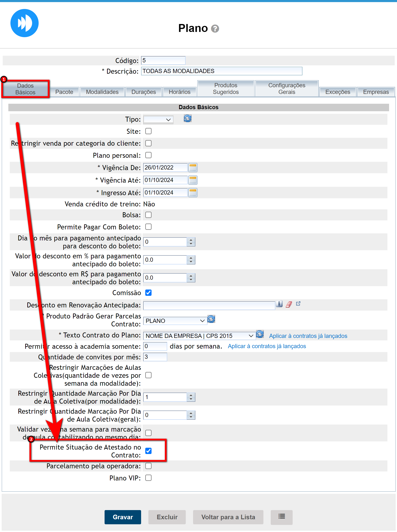Click Aplicar à contratos link beside dias por semana

pos(267,346)
